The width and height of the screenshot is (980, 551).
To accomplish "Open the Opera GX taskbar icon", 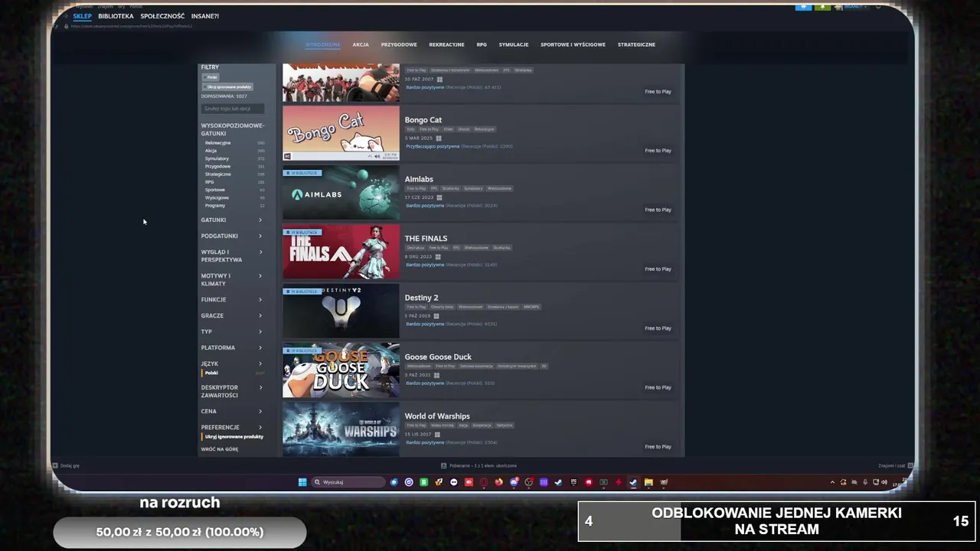I will point(484,482).
